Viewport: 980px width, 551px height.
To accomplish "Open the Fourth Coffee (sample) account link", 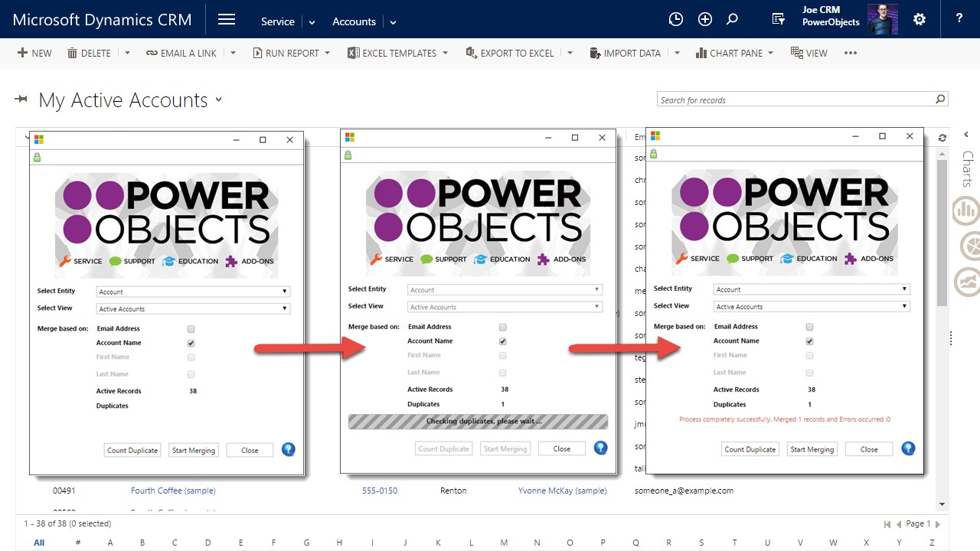I will coord(173,491).
